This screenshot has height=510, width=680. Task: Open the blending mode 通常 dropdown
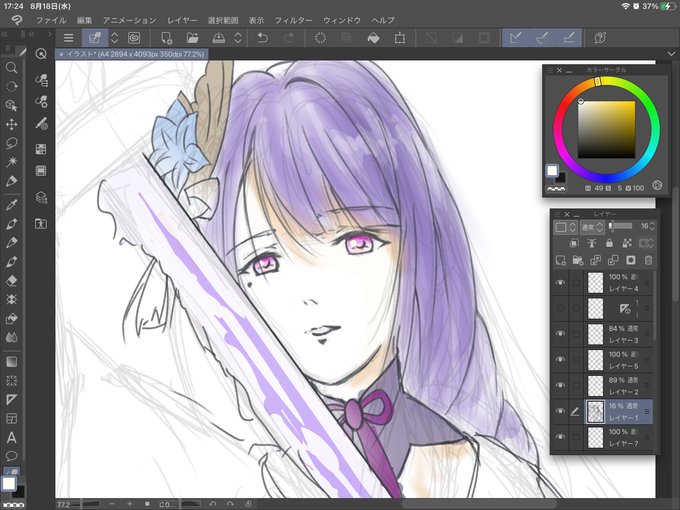592,227
